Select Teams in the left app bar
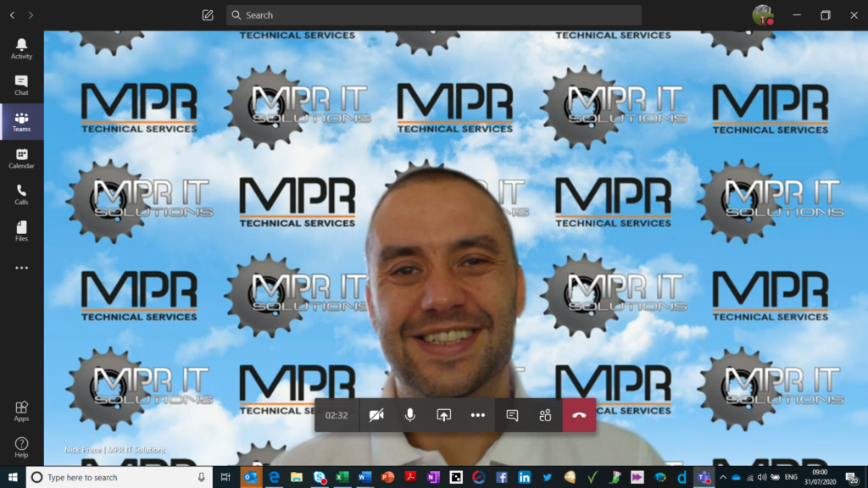This screenshot has height=488, width=868. coord(21,122)
